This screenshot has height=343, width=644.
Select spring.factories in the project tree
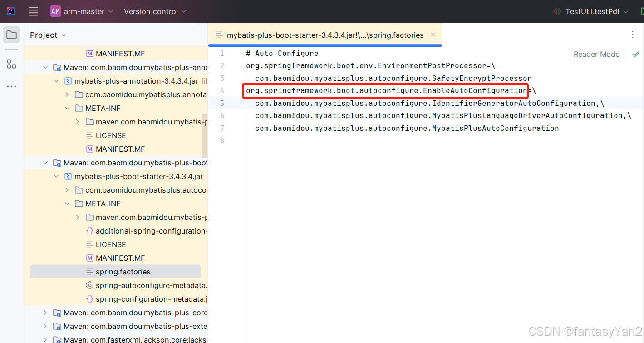pyautogui.click(x=115, y=272)
